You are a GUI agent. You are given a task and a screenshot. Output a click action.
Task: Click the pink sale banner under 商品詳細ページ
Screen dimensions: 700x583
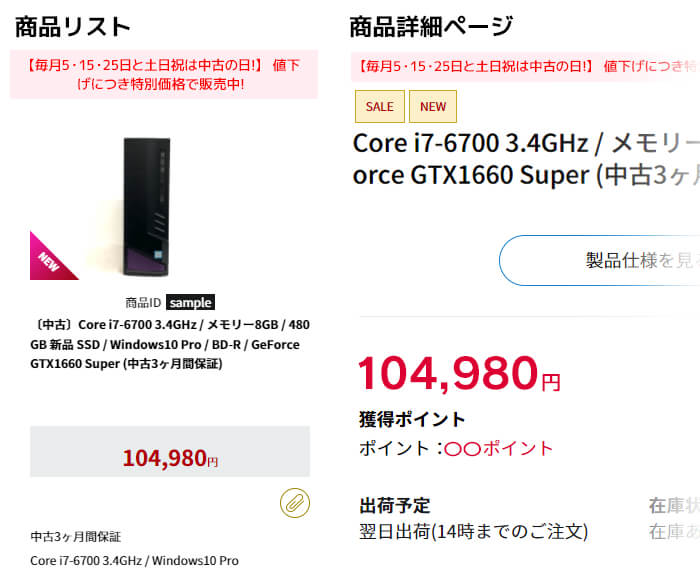(524, 67)
